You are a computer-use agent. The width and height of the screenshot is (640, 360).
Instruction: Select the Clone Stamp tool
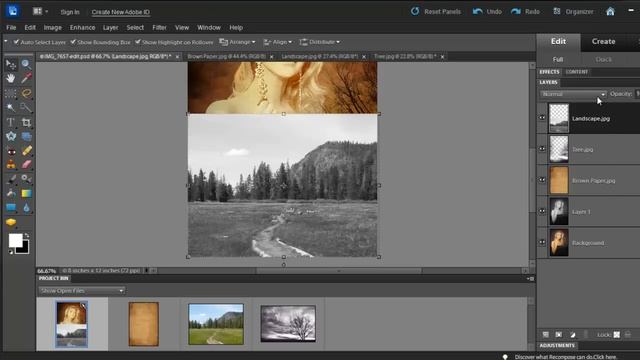[11, 164]
